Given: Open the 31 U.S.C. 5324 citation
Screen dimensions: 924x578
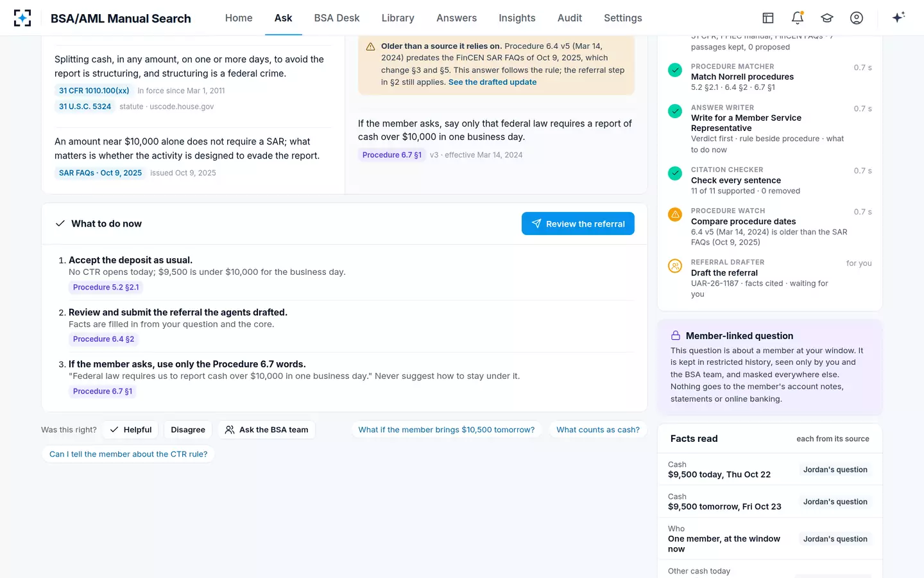Looking at the screenshot, I should [x=85, y=107].
